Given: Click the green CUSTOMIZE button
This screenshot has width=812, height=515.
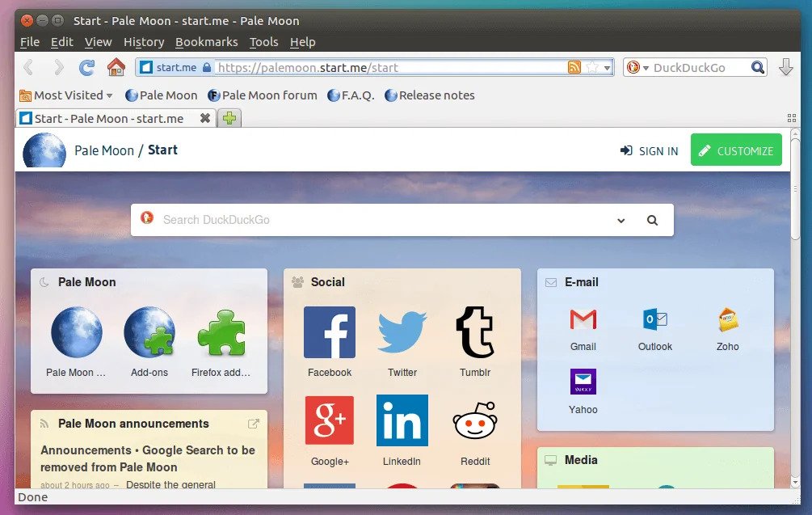Looking at the screenshot, I should (736, 150).
